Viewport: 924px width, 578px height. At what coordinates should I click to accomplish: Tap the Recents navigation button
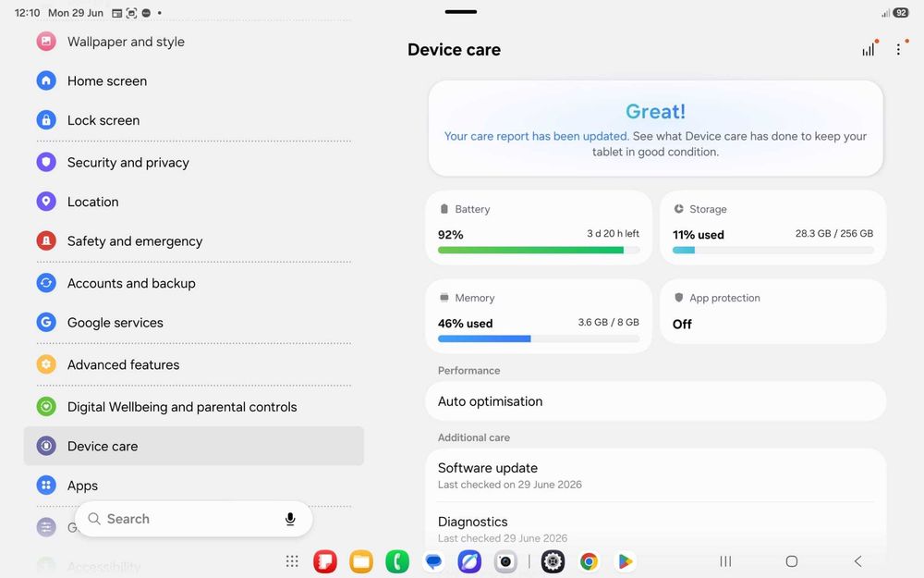726,561
